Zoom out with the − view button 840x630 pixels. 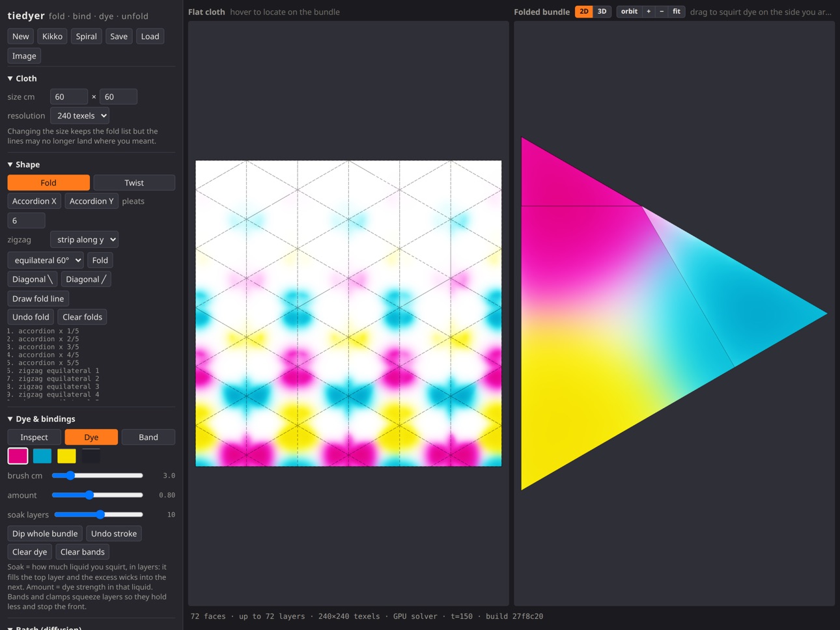pos(662,12)
